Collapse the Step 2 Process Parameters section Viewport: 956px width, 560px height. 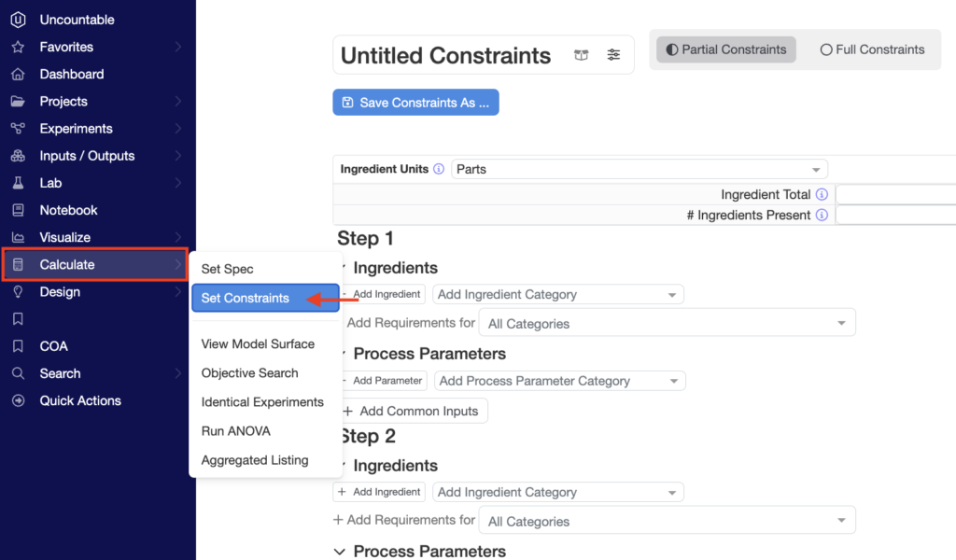pos(340,552)
